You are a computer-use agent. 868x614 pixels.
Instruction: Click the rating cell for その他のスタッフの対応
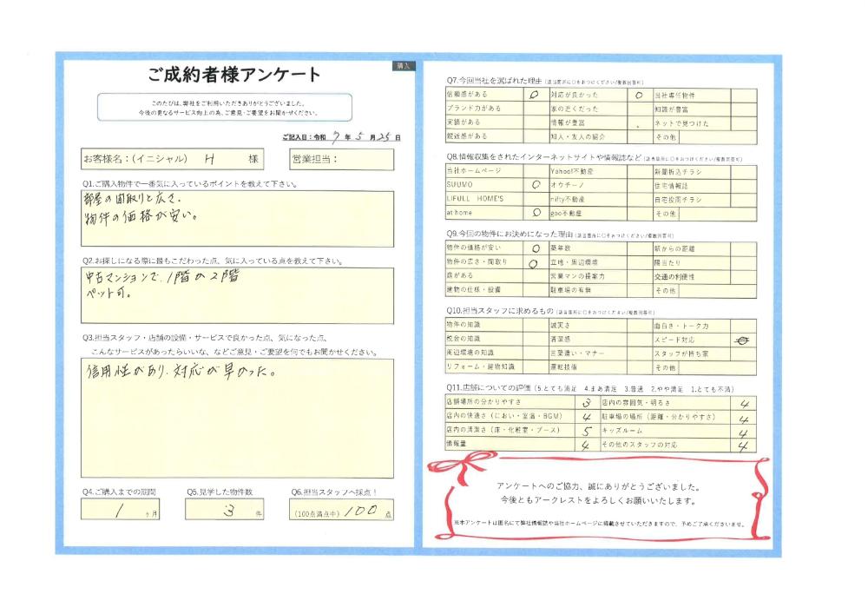pyautogui.click(x=744, y=445)
